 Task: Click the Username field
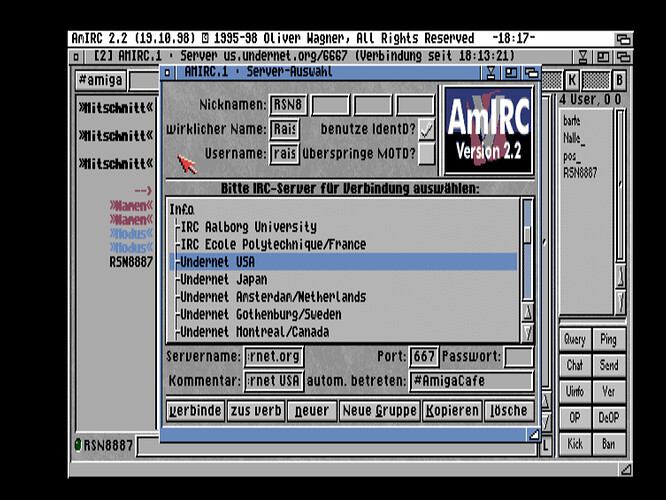(x=285, y=154)
